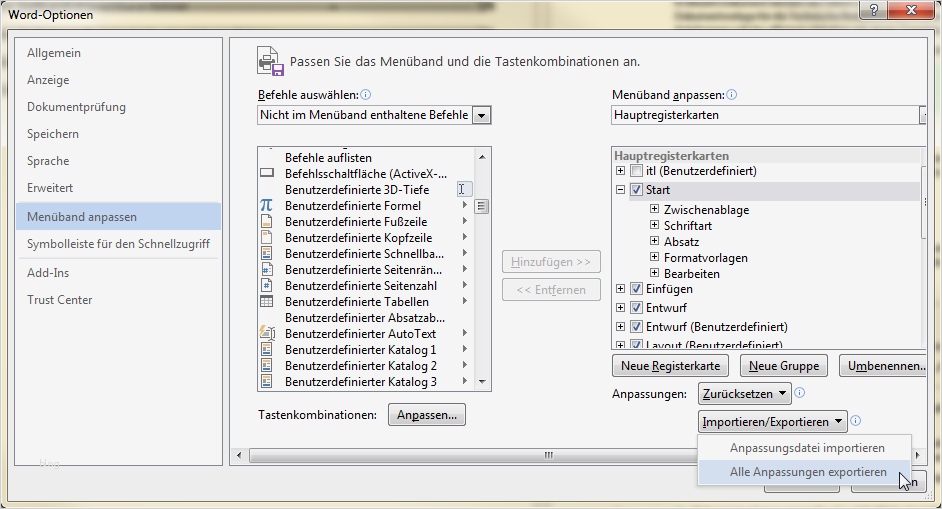Click the icon beside Benutzerdefinierte Schnellba...

(266, 254)
